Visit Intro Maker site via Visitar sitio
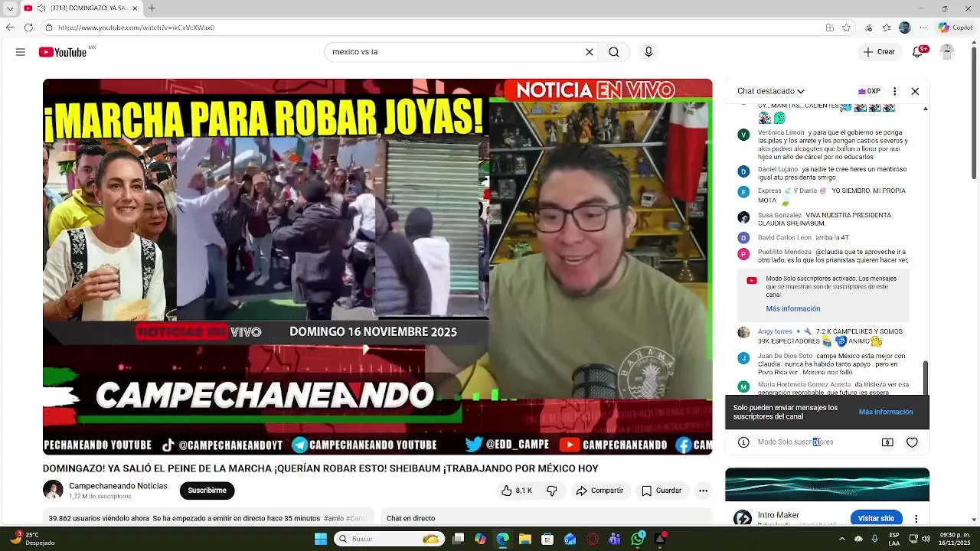This screenshot has width=980, height=551. click(x=876, y=518)
